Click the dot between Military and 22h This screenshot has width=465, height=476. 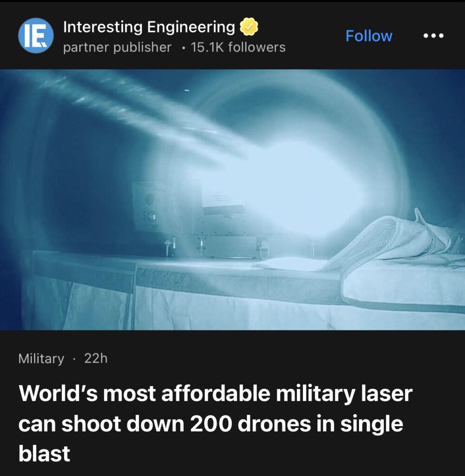[x=74, y=359]
